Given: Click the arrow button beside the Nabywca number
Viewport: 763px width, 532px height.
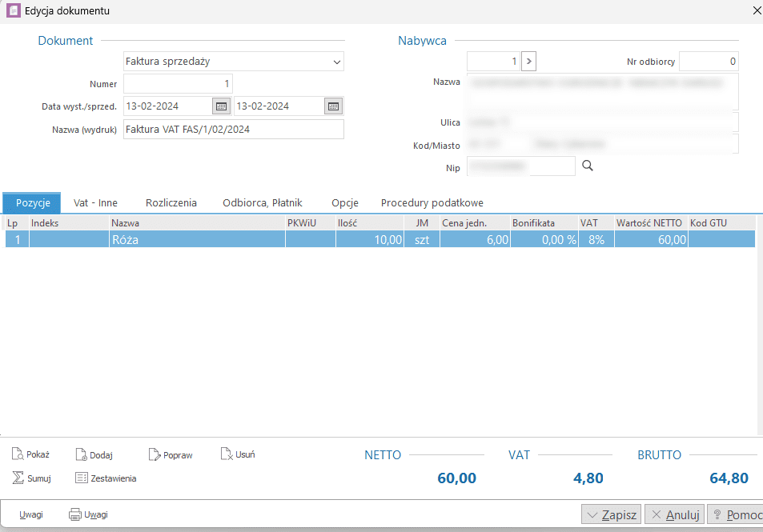Looking at the screenshot, I should [x=528, y=61].
